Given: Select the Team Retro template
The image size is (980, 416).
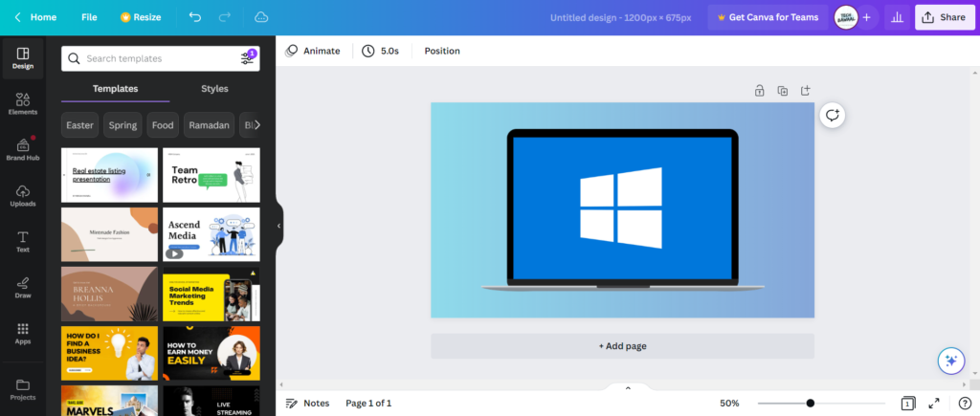Looking at the screenshot, I should click(x=212, y=176).
